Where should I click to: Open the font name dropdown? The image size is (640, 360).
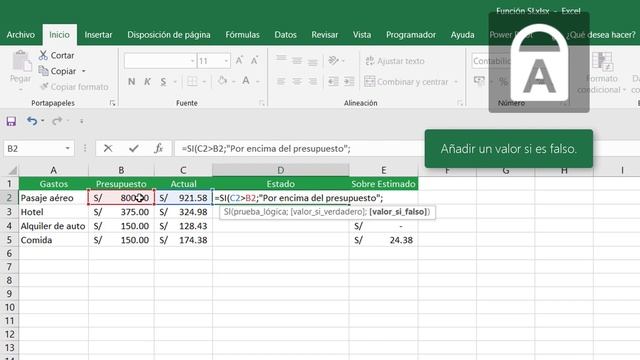192,61
